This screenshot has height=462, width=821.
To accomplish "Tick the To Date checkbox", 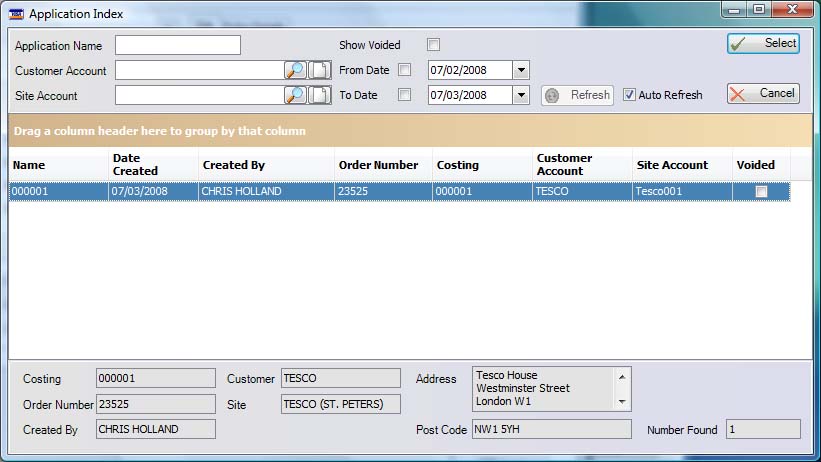I will pos(404,95).
